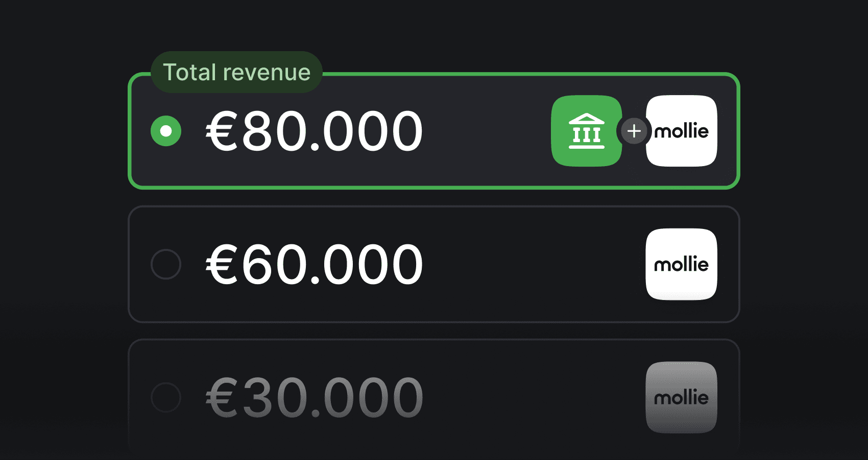Click the €80.000 amount text
Viewport: 868px width, 460px height.
(315, 131)
